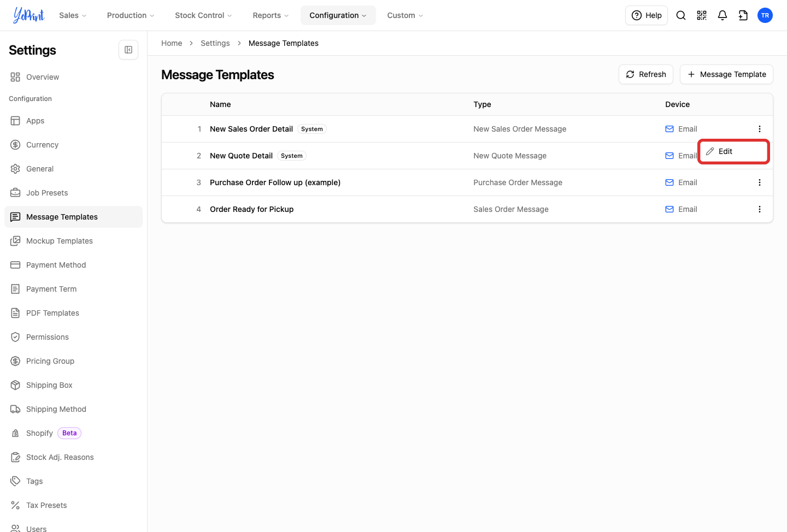The width and height of the screenshot is (787, 532).
Task: Open the TR user avatar menu
Action: pos(765,15)
